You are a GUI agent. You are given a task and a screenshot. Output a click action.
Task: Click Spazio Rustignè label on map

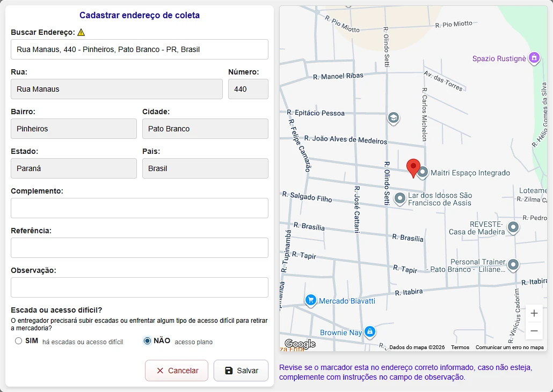[x=499, y=58]
